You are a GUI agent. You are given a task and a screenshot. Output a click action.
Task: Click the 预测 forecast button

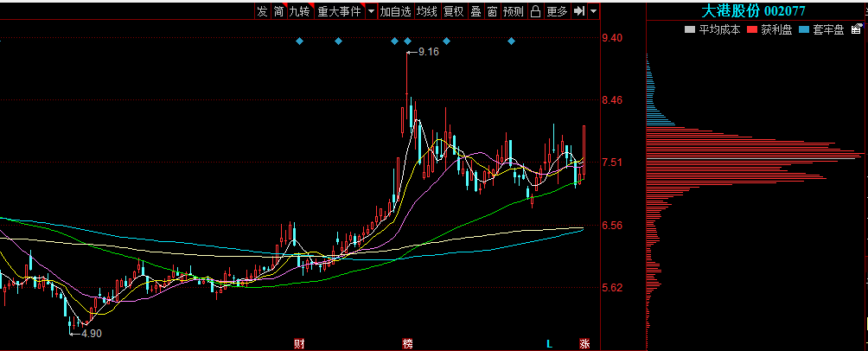tap(513, 11)
